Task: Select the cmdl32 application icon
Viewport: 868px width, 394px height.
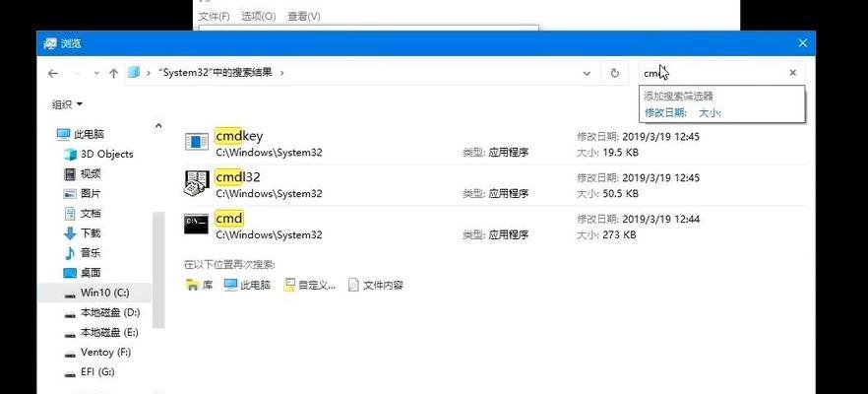Action: [196, 183]
